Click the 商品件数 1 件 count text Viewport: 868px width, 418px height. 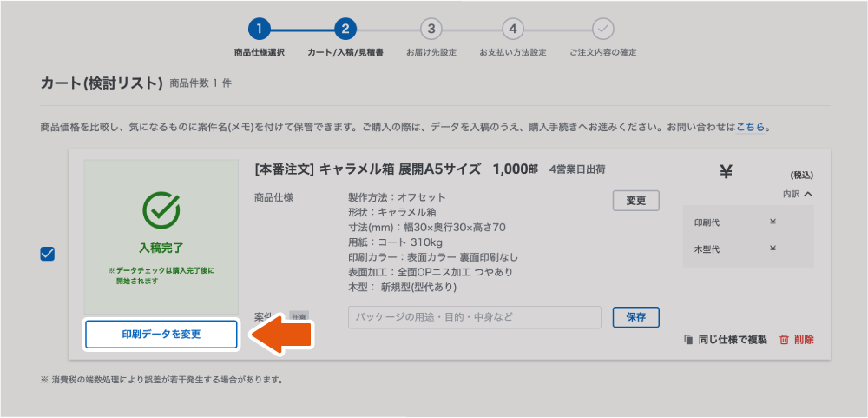coord(201,84)
